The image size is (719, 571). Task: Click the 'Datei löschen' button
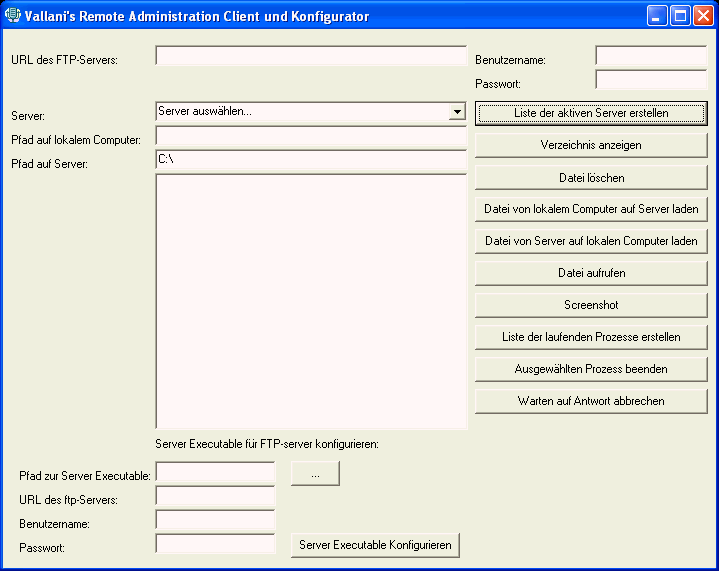(x=591, y=177)
